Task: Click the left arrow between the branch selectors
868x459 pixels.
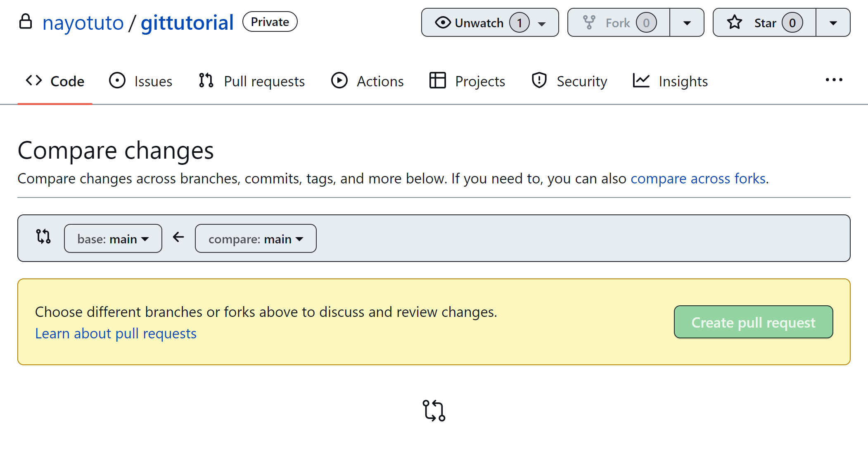Action: point(178,237)
